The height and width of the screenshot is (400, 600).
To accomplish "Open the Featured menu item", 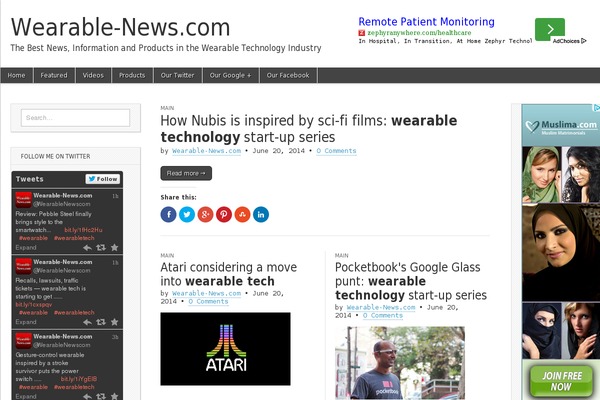I will (x=54, y=75).
